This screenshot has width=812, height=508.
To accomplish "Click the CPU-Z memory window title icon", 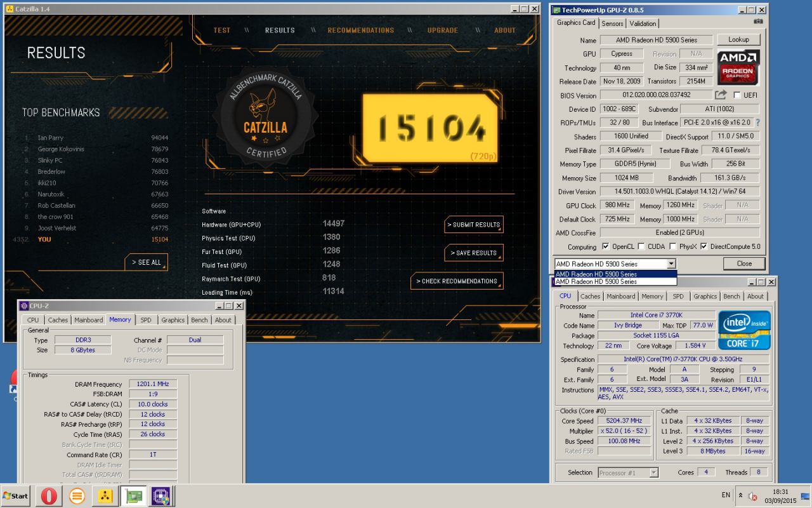I will tap(24, 305).
